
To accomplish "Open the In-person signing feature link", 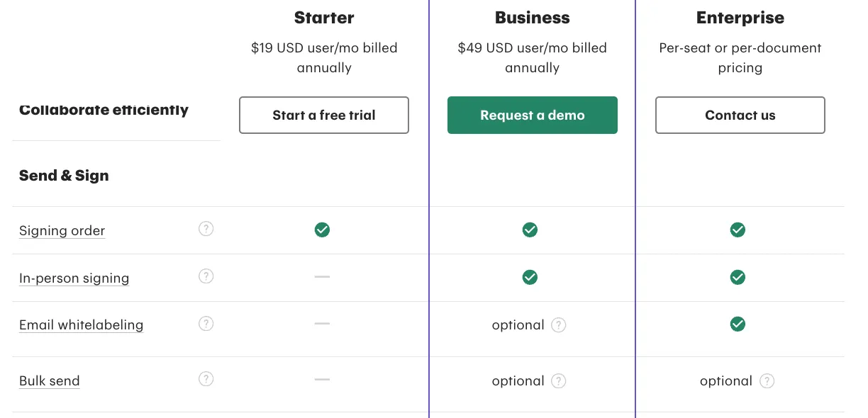I will pyautogui.click(x=74, y=278).
